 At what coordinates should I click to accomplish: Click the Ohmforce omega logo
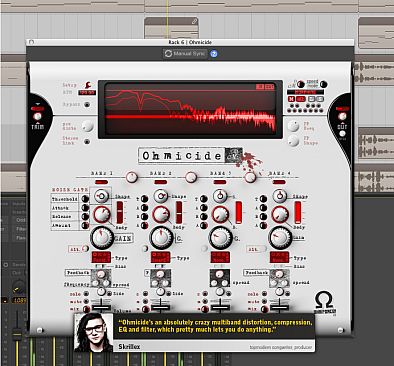(x=324, y=302)
